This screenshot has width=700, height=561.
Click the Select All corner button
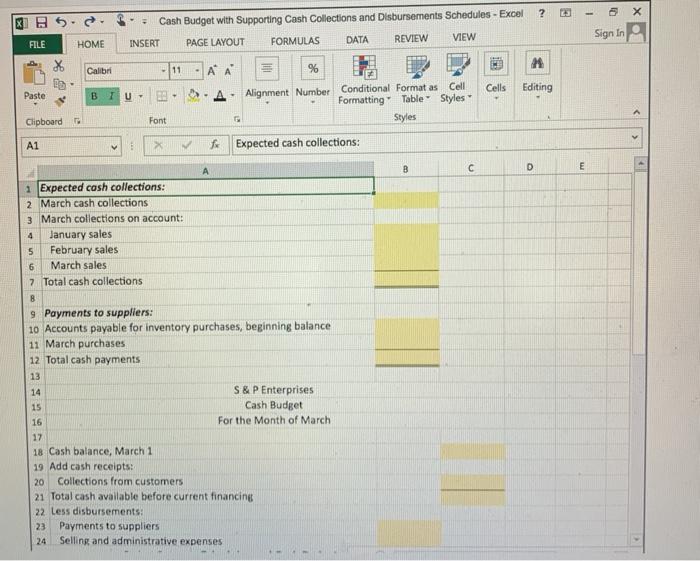click(x=30, y=173)
